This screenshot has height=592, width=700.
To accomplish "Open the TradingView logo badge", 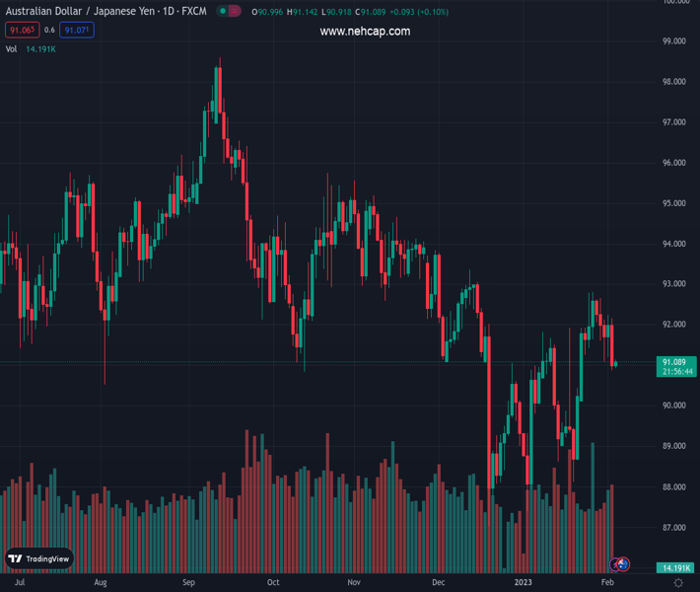I will pos(39,558).
